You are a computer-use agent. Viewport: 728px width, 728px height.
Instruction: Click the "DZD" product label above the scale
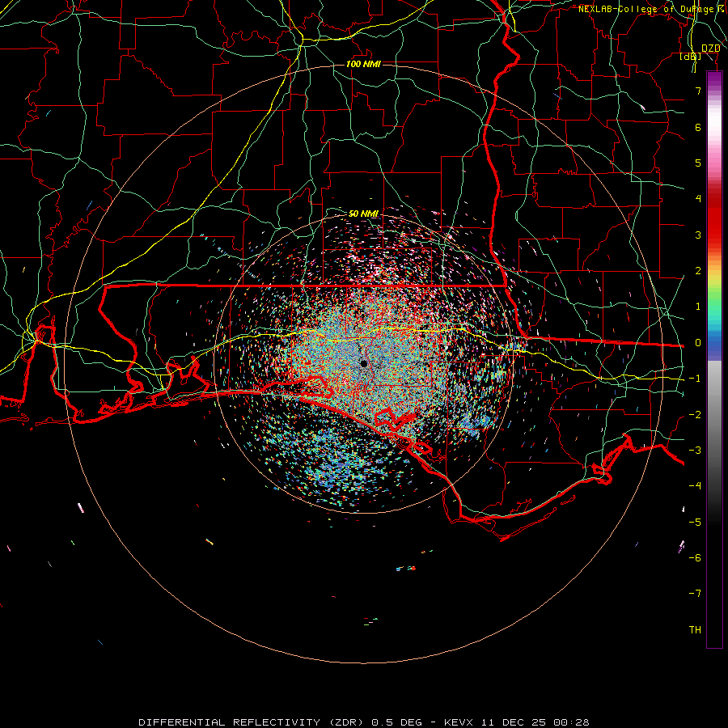coord(710,48)
